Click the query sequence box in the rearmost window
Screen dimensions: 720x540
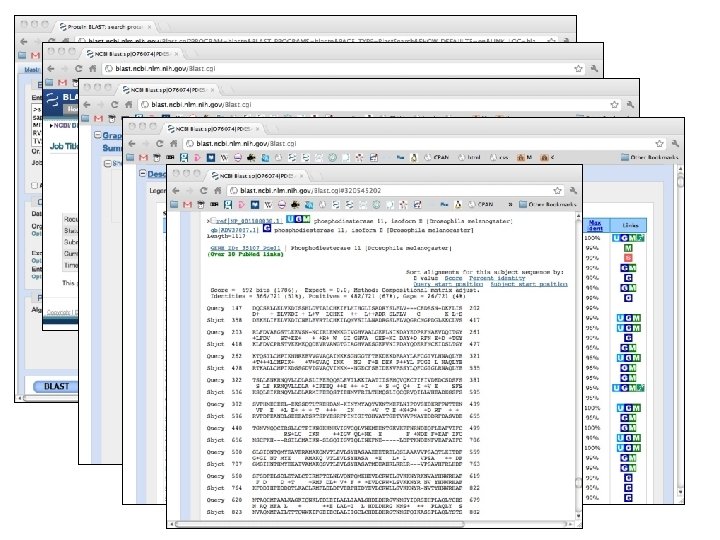[x=37, y=124]
